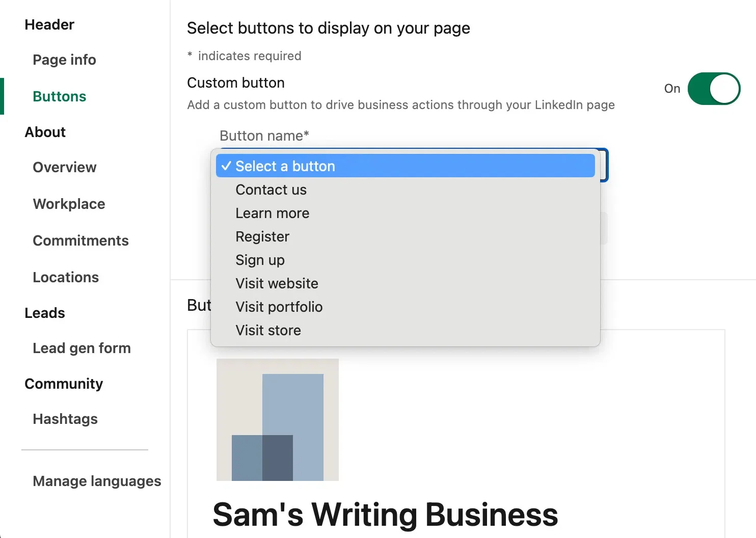This screenshot has height=538, width=756.
Task: Open the Page info settings
Action: click(x=64, y=60)
